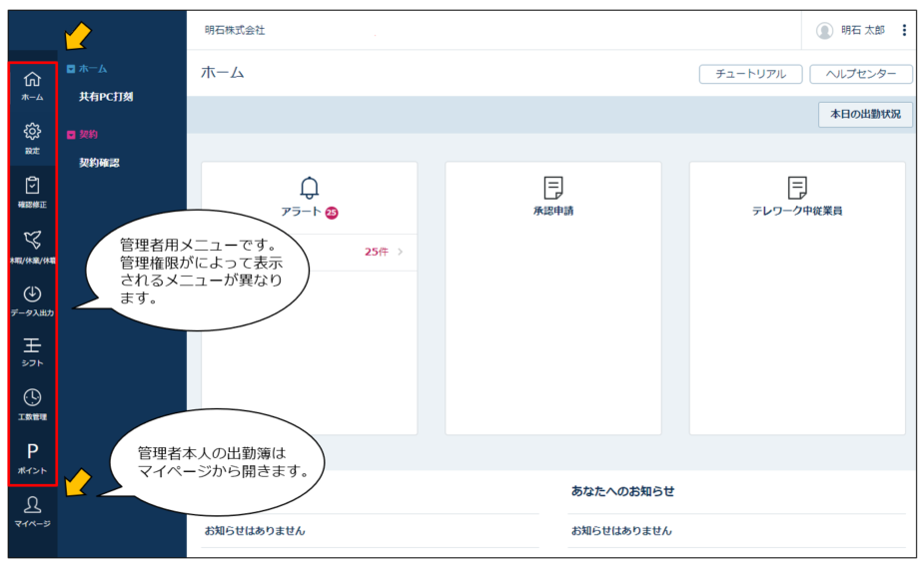This screenshot has height=570, width=924.
Task: Collapse the 契約 submenu section
Action: (x=71, y=135)
